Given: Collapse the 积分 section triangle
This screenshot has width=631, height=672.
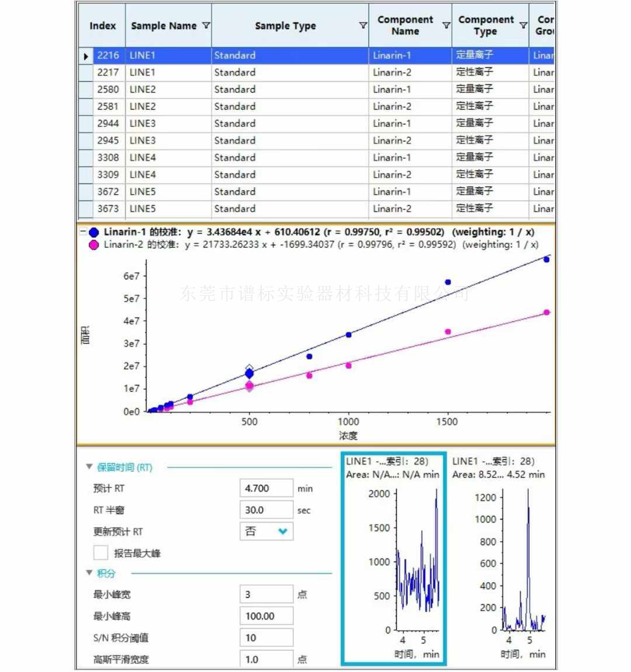Looking at the screenshot, I should pyautogui.click(x=89, y=573).
